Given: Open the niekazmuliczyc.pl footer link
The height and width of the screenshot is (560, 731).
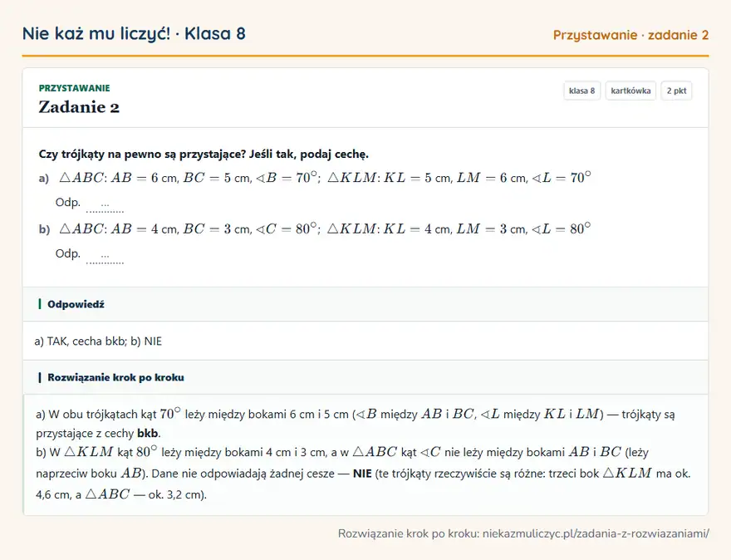Looking at the screenshot, I should [596, 533].
